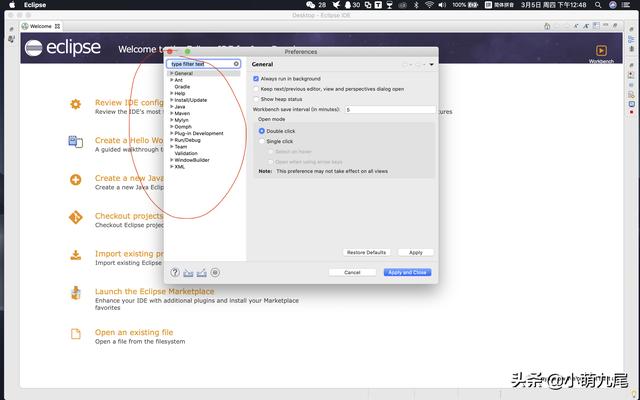The width and height of the screenshot is (640, 400).
Task: Open the Workbench via the play icon
Action: point(601,51)
